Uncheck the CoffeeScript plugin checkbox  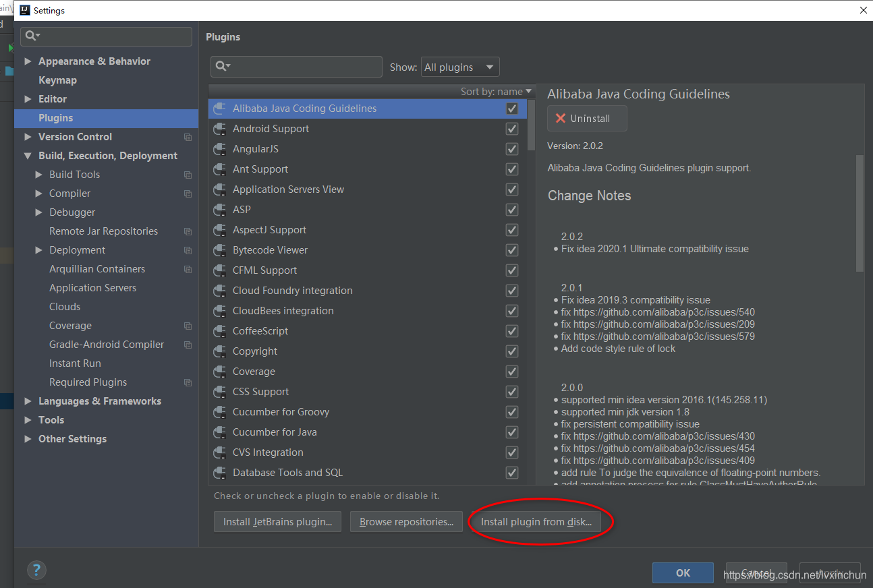[512, 331]
